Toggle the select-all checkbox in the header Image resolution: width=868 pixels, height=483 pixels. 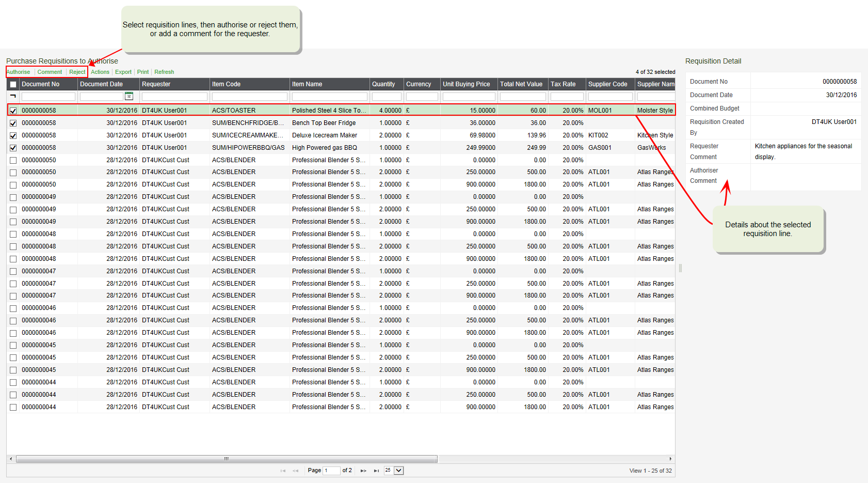pyautogui.click(x=13, y=84)
